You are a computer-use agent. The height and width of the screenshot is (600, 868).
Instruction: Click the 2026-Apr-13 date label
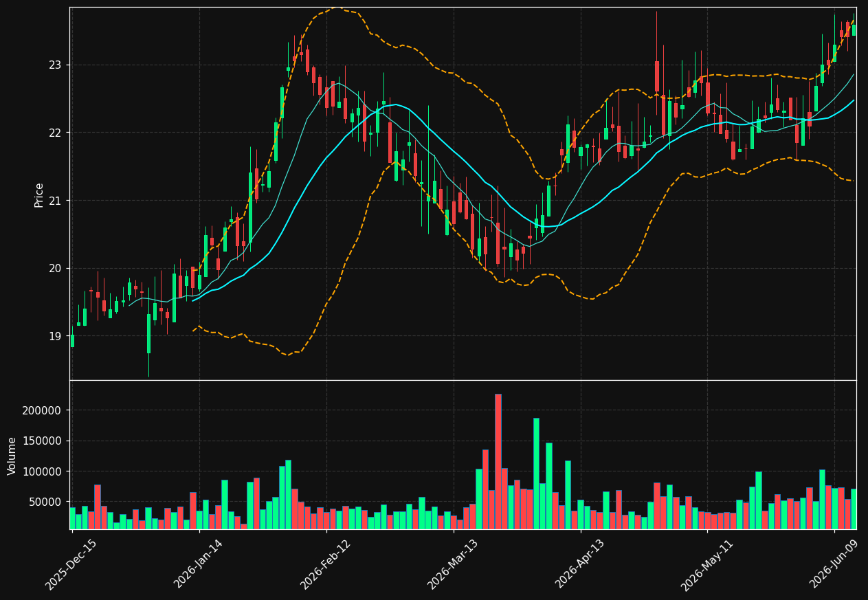(x=579, y=564)
